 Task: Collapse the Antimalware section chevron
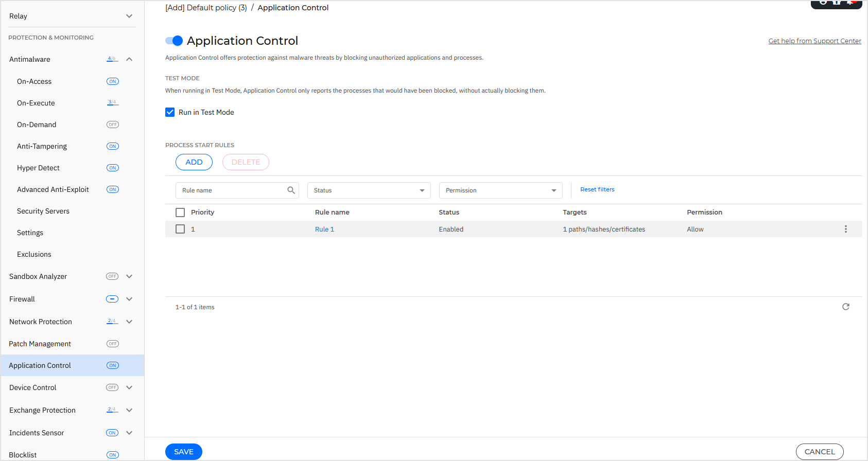click(x=129, y=59)
